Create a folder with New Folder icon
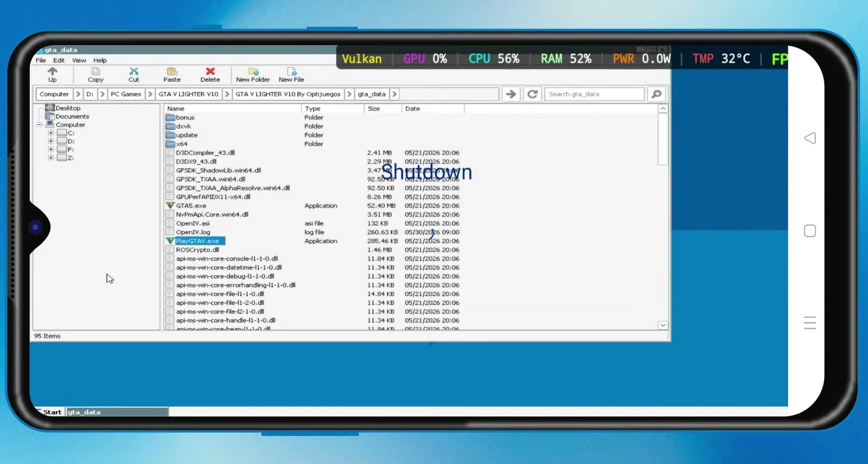Screen dimensions: 868x464 pyautogui.click(x=253, y=72)
